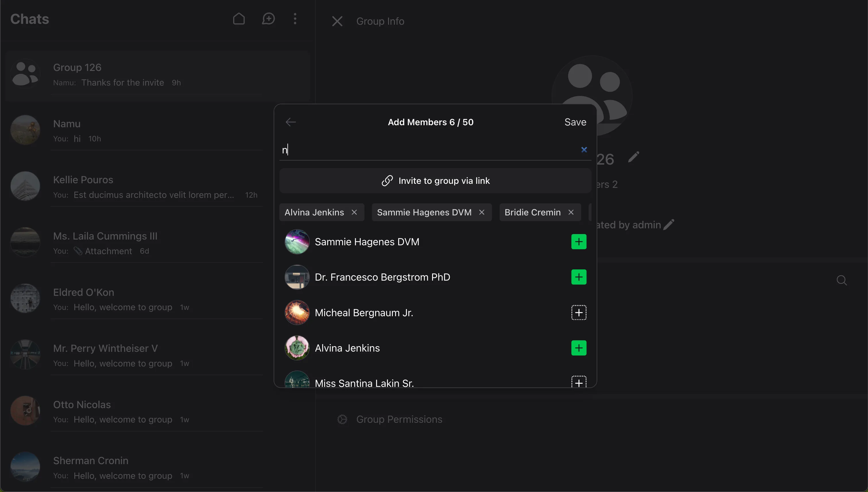868x492 pixels.
Task: Remove the Sammie Hagenes DVM chip
Action: click(x=482, y=212)
